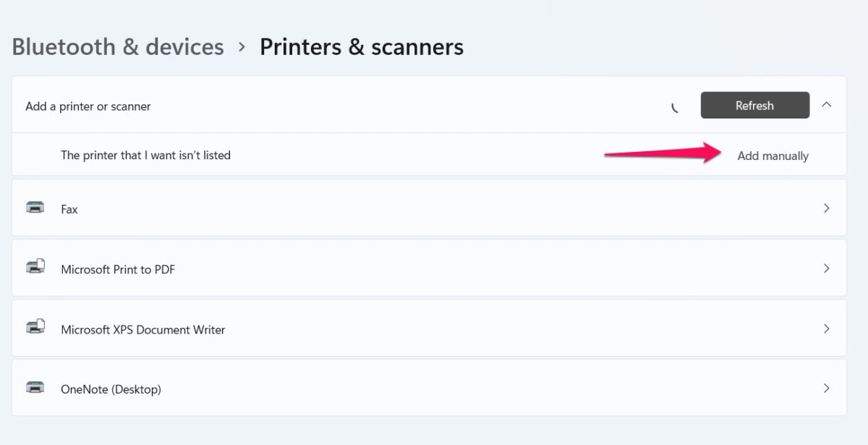Open the OneNote (Desktop) chevron arrow

pos(827,388)
